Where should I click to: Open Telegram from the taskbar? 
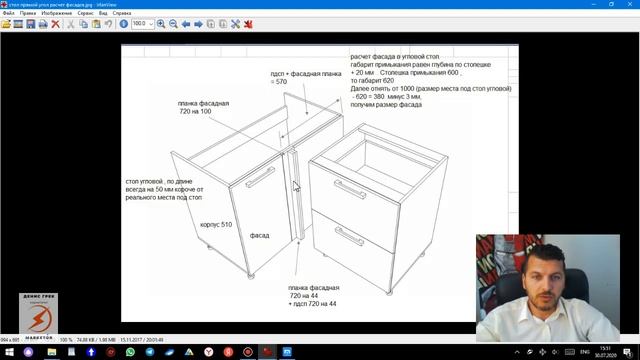(150, 352)
